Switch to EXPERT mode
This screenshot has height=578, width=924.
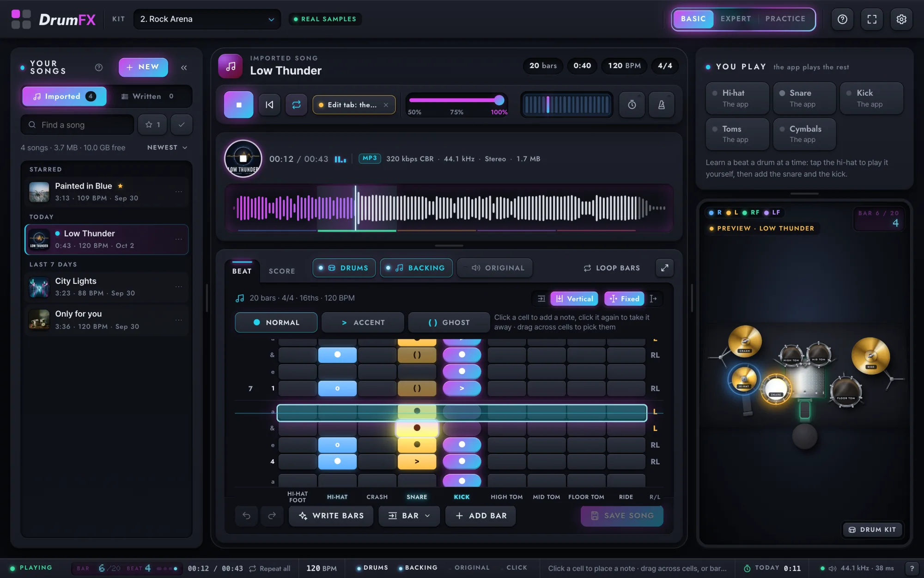[x=736, y=19]
